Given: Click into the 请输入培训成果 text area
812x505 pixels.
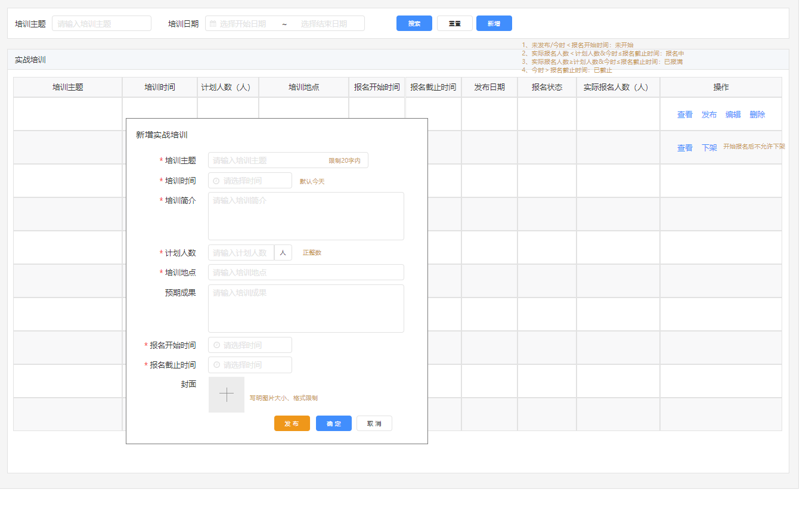Looking at the screenshot, I should coord(306,308).
